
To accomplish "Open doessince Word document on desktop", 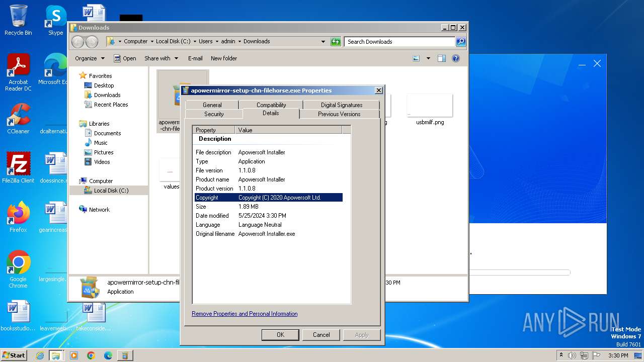I will tap(54, 168).
